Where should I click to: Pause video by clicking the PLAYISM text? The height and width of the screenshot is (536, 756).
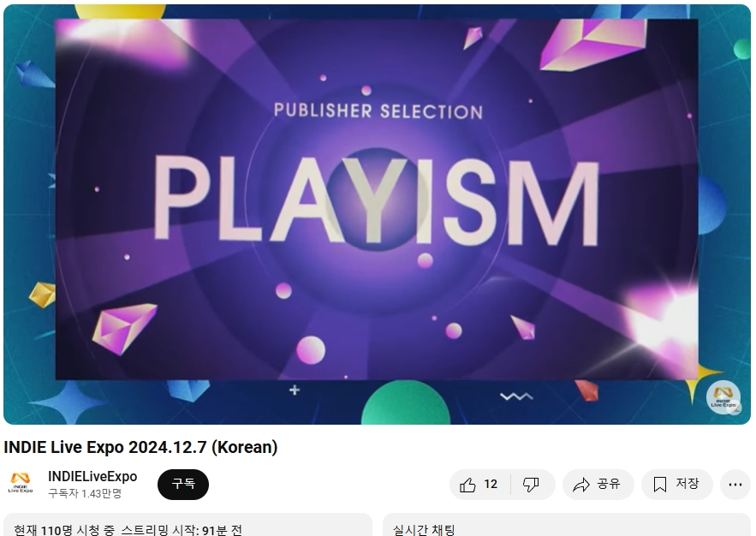pos(377,201)
